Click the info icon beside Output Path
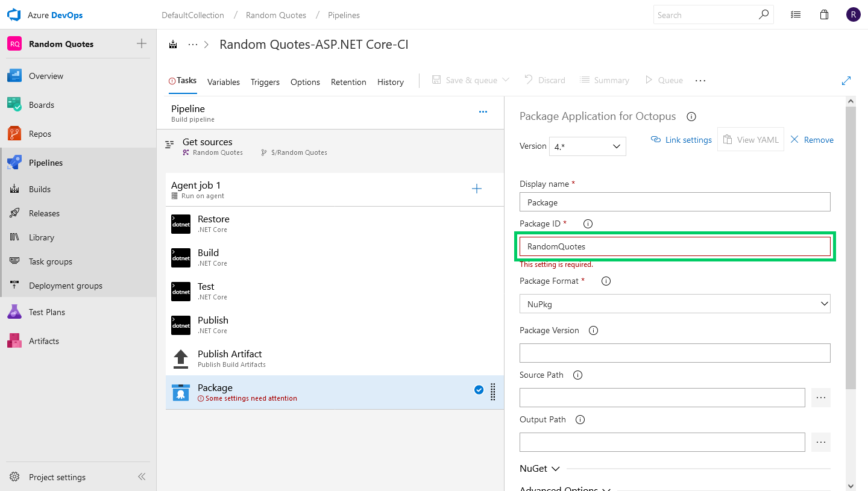Viewport: 868px width, 491px height. coord(580,420)
